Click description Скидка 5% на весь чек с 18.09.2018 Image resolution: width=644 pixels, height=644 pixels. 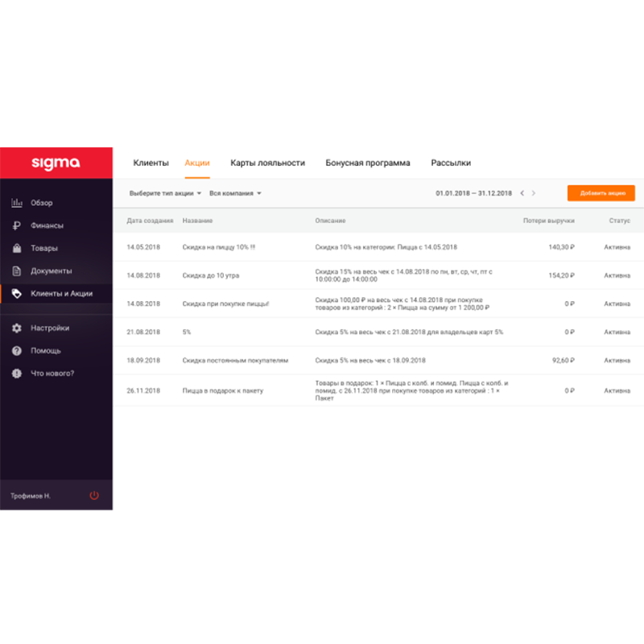pyautogui.click(x=370, y=360)
